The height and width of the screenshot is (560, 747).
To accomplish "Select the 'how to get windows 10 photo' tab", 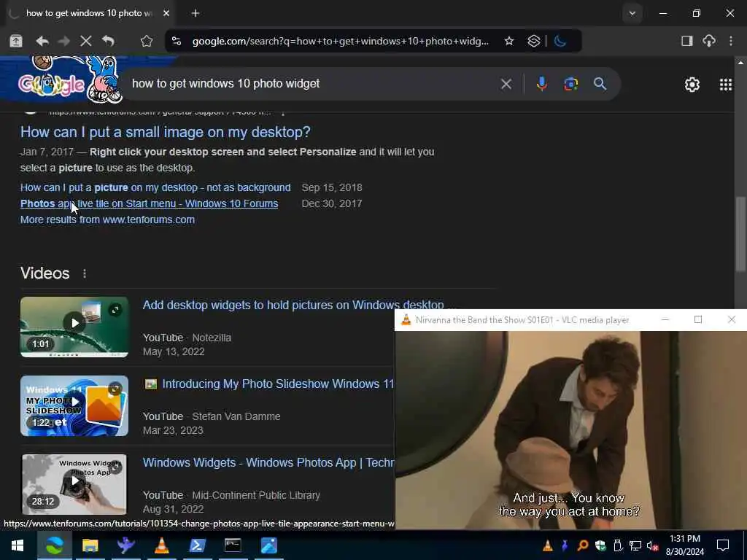I will (x=89, y=13).
